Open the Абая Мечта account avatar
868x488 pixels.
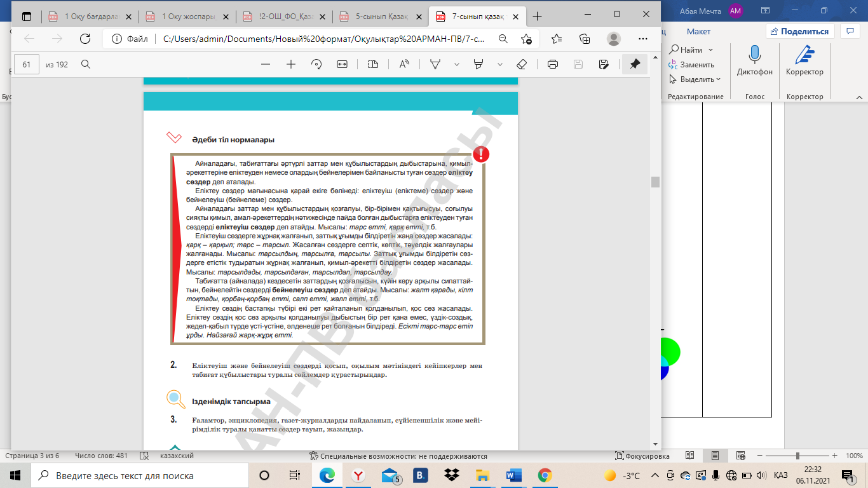(736, 10)
